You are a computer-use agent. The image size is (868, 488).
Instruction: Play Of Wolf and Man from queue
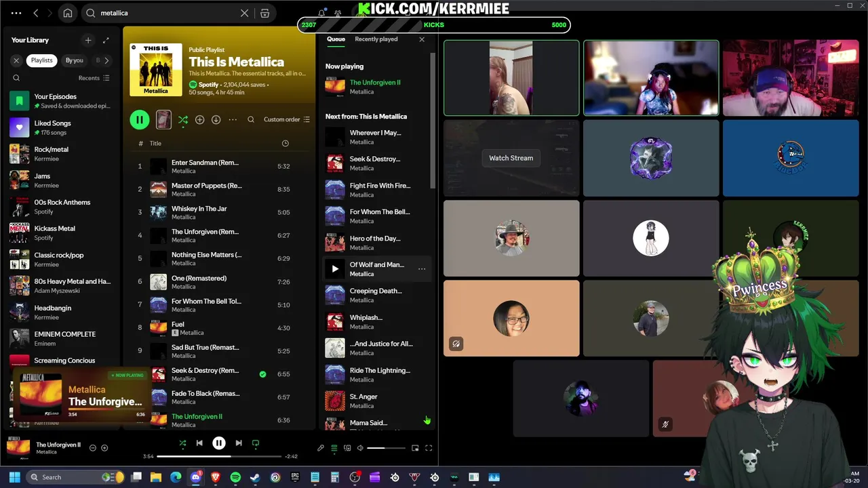[x=334, y=269]
